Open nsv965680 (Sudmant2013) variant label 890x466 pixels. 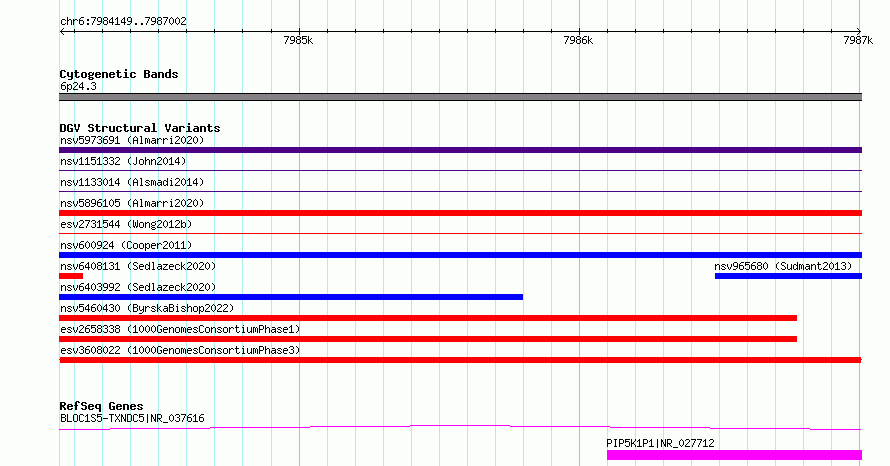(x=783, y=266)
